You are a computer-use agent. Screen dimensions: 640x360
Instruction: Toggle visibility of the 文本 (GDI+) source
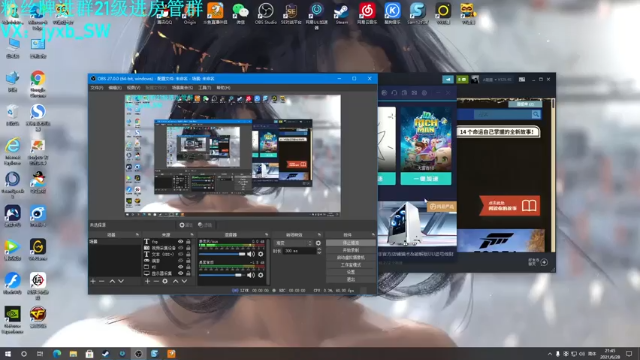(180, 254)
